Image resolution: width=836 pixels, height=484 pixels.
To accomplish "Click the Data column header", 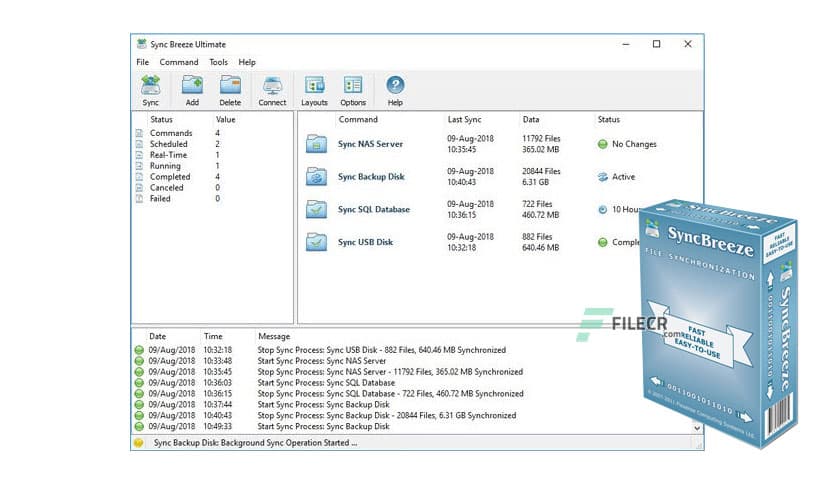I will pyautogui.click(x=530, y=119).
